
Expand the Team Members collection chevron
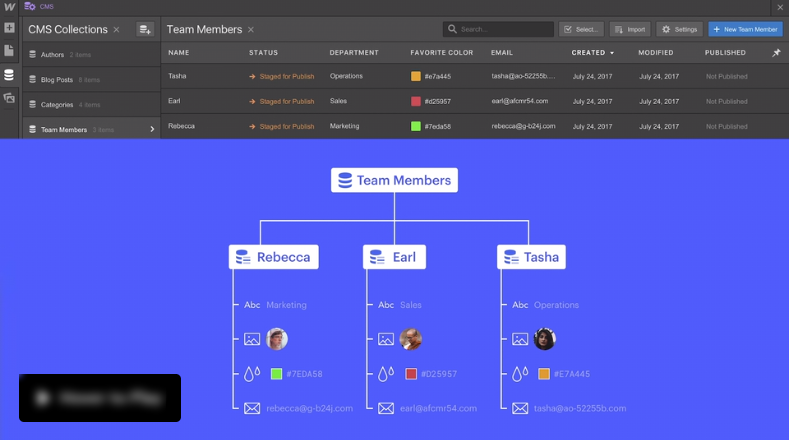click(x=152, y=129)
